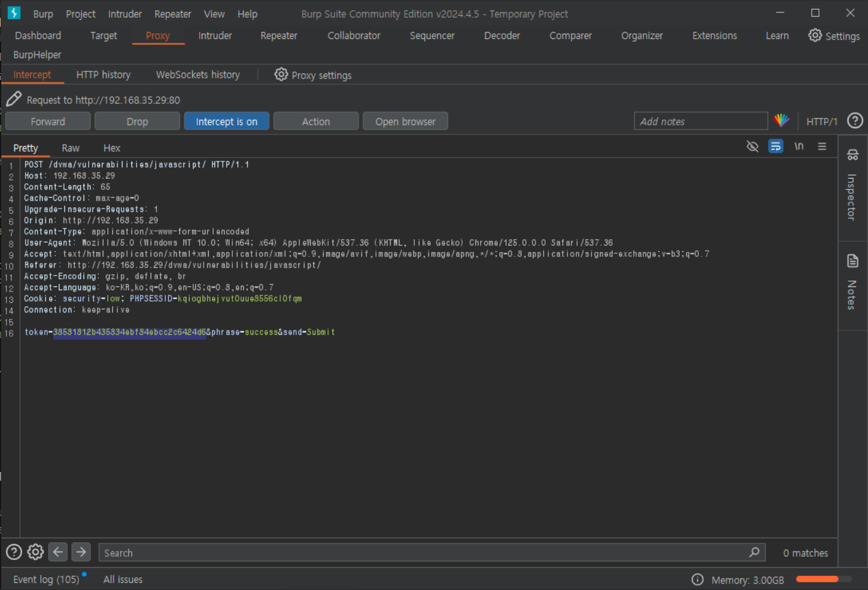The height and width of the screenshot is (590, 868).
Task: Click the User-Agent header line
Action: [318, 243]
